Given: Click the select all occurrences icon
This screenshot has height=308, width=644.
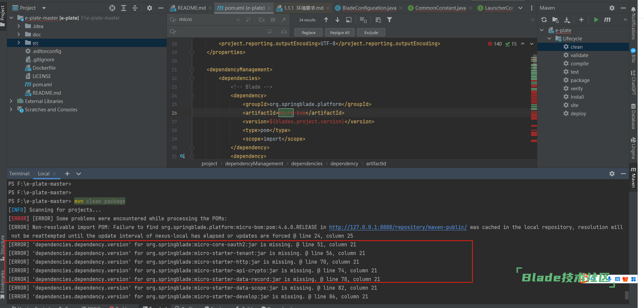Looking at the screenshot, I should pos(363,20).
